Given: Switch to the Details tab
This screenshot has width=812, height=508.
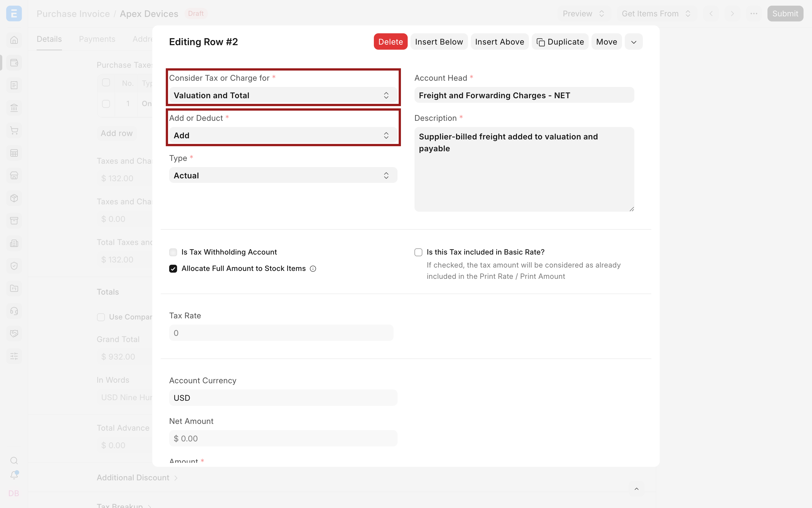Looking at the screenshot, I should [49, 39].
